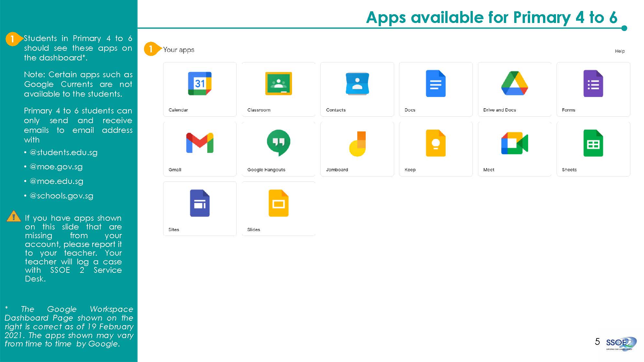Screen dimensions: 644x362
Task: Click the Meet label text
Action: click(x=488, y=170)
